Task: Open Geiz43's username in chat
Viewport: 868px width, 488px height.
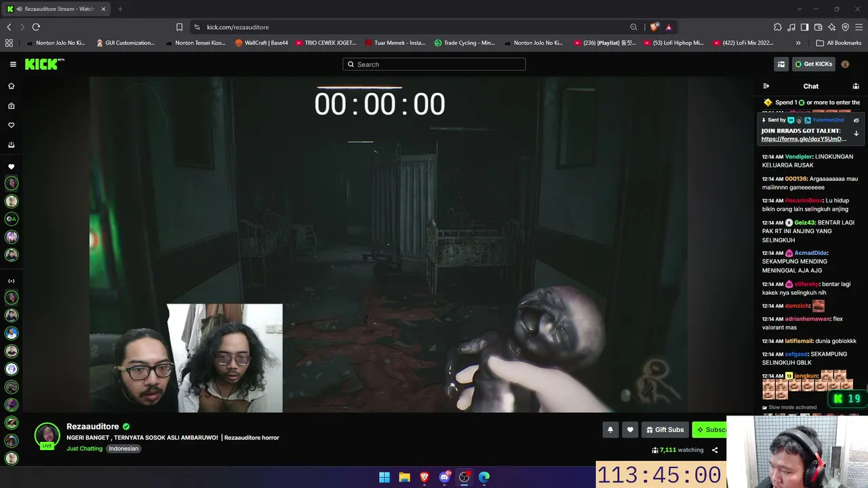Action: tap(805, 223)
